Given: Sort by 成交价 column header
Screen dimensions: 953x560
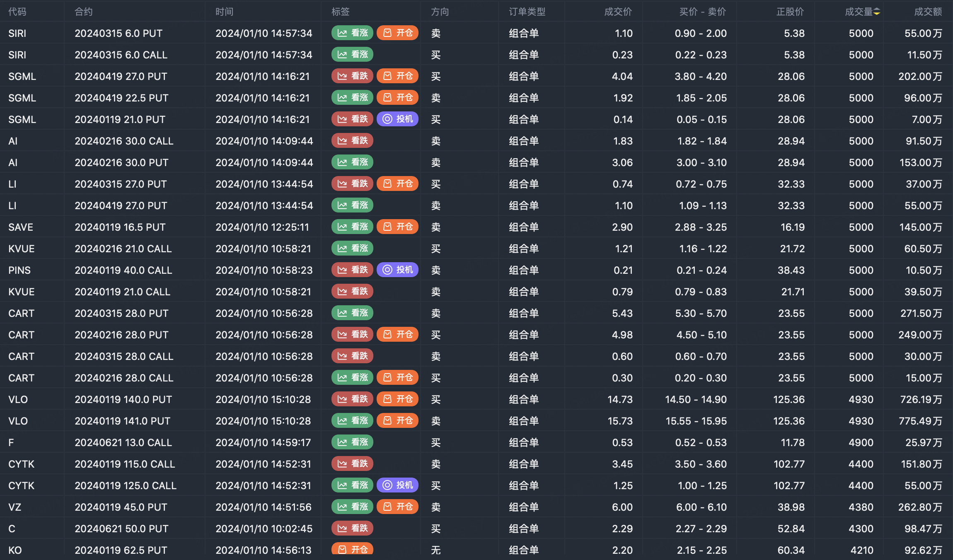Looking at the screenshot, I should [x=618, y=12].
